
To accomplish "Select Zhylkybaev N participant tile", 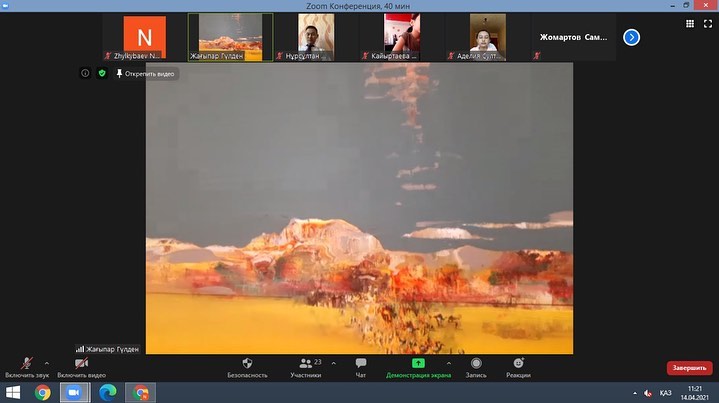I will (144, 37).
